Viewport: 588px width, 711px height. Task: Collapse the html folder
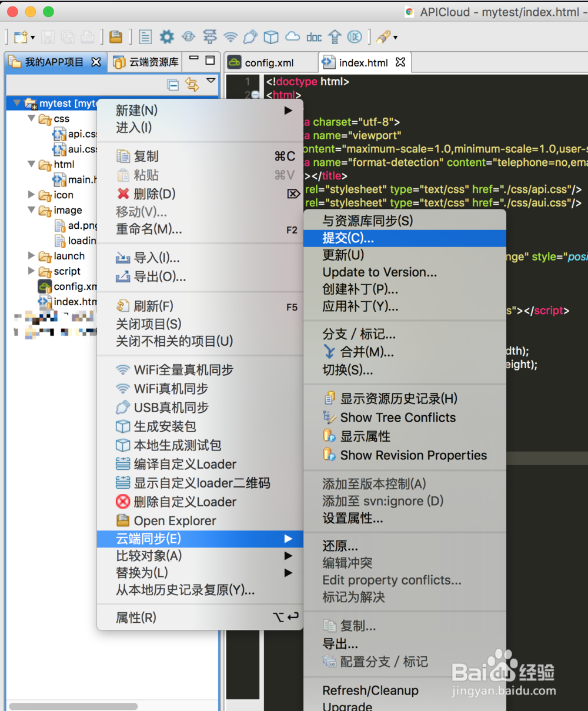pyautogui.click(x=31, y=164)
